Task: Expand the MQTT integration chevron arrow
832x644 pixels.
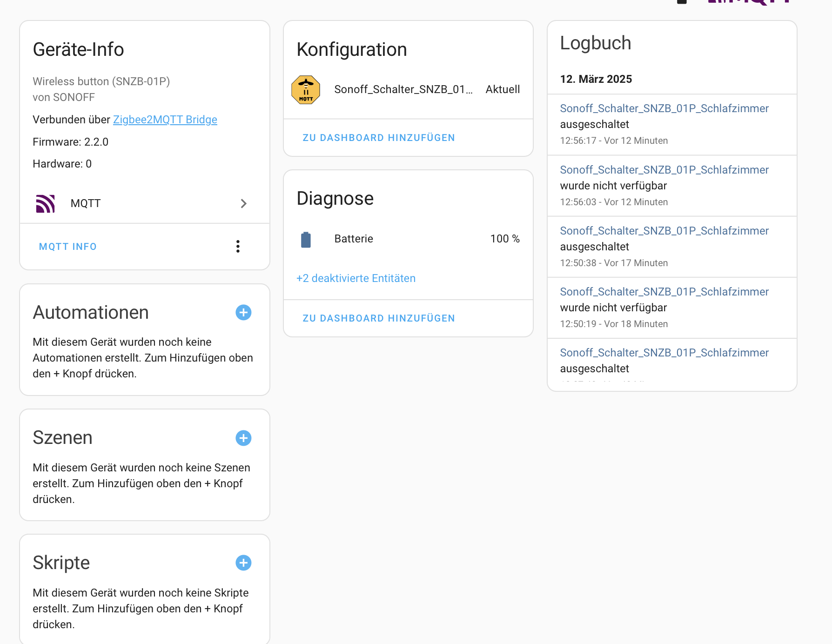Action: click(243, 204)
